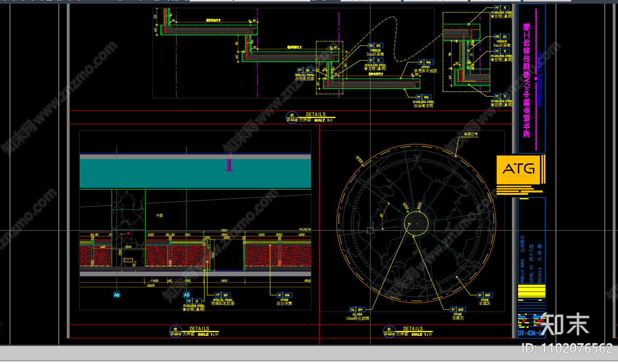Viewport: 618px width, 364px height.
Task: Click the right ST 100 stone tag near title block
Action: (x=485, y=295)
